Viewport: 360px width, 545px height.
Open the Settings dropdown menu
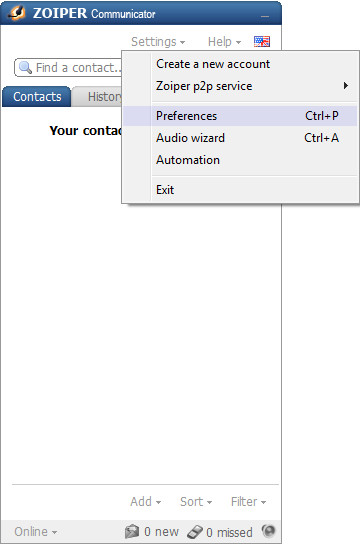click(158, 42)
